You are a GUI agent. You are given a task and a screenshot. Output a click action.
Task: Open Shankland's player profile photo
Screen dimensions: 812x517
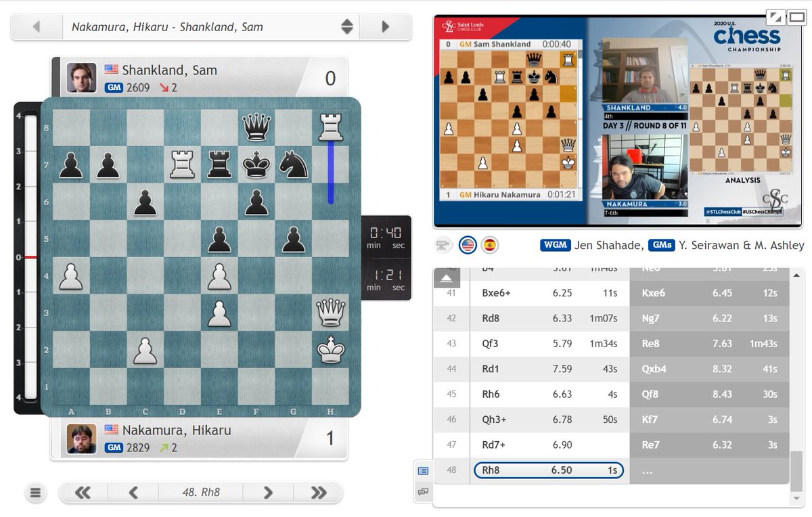(x=81, y=77)
